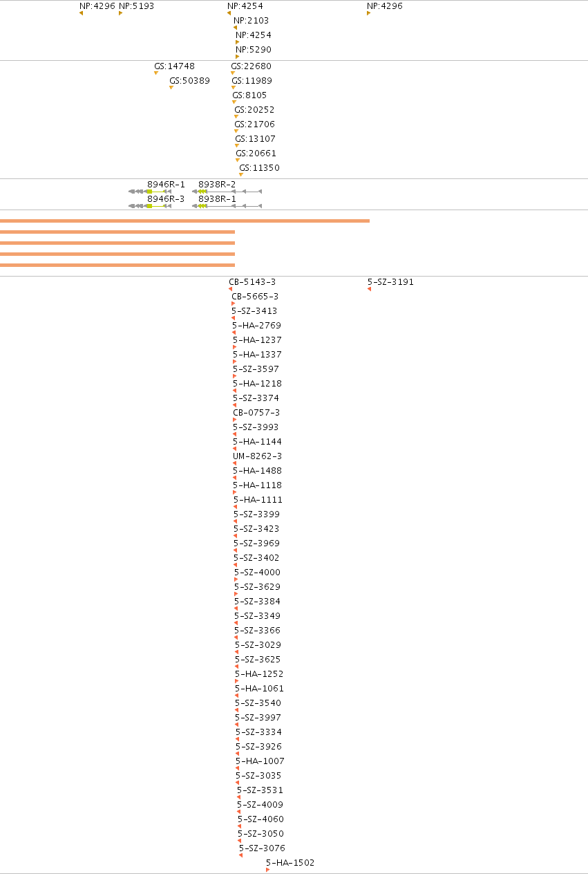Click the 5-HA-1488 label
This screenshot has height=874, width=588.
(257, 471)
